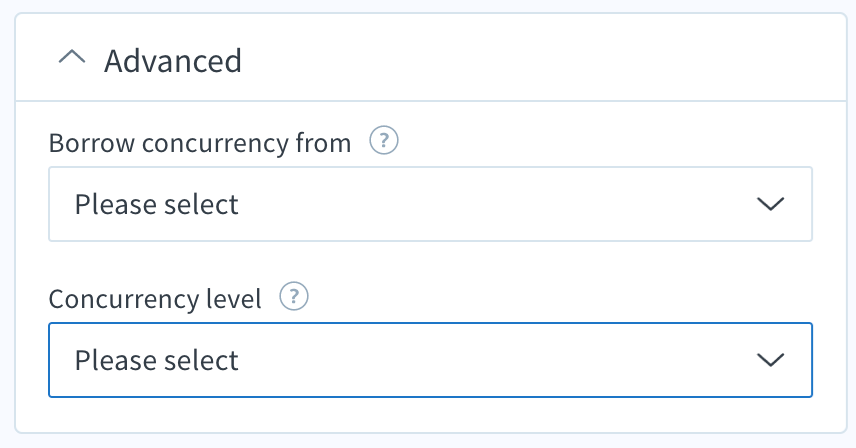Click the "Borrow concurrency from" field label
The height and width of the screenshot is (448, 856).
[200, 144]
